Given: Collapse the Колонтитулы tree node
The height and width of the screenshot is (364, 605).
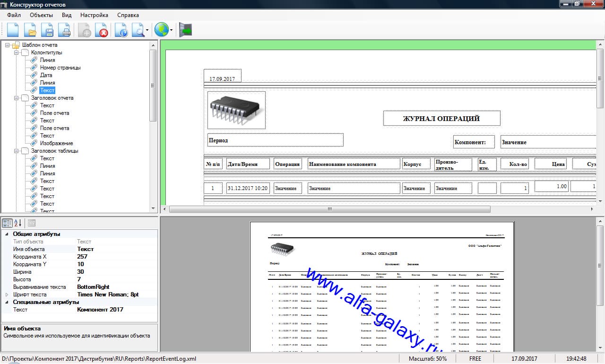Looking at the screenshot, I should coord(17,52).
